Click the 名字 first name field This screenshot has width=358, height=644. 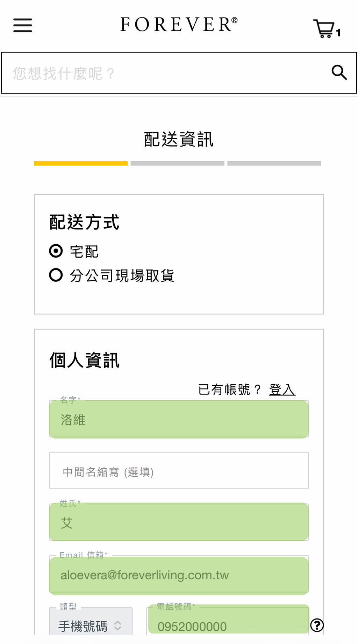pyautogui.click(x=179, y=419)
